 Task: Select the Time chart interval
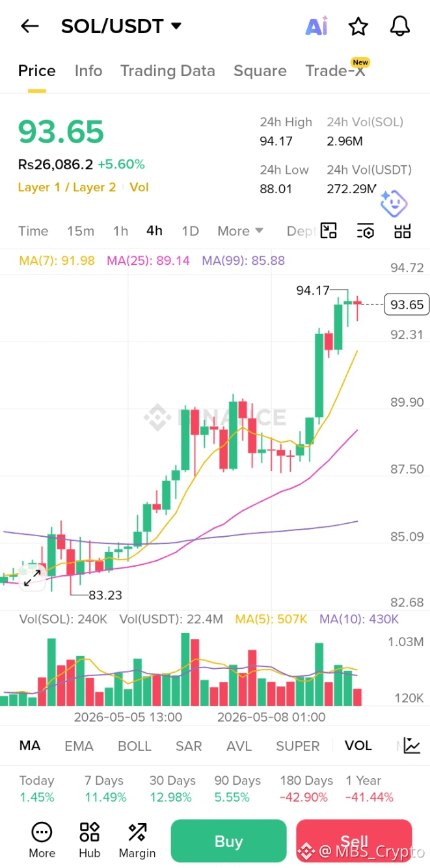[x=33, y=231]
